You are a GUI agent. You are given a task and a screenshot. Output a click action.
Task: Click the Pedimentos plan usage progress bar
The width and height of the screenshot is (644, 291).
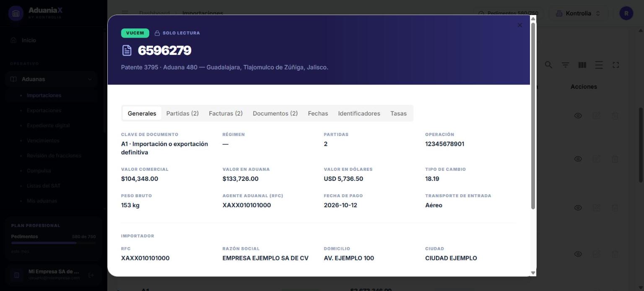[53, 243]
